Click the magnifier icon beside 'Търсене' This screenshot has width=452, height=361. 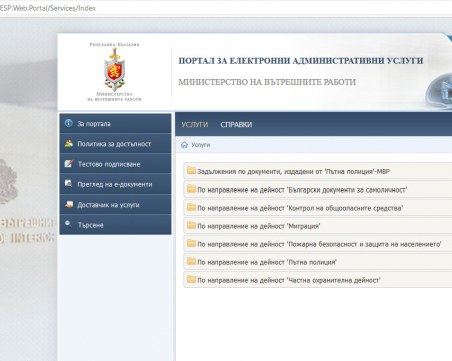pos(68,224)
